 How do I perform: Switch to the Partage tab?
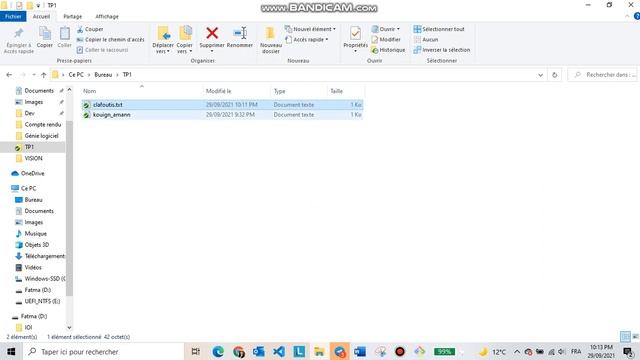(73, 16)
